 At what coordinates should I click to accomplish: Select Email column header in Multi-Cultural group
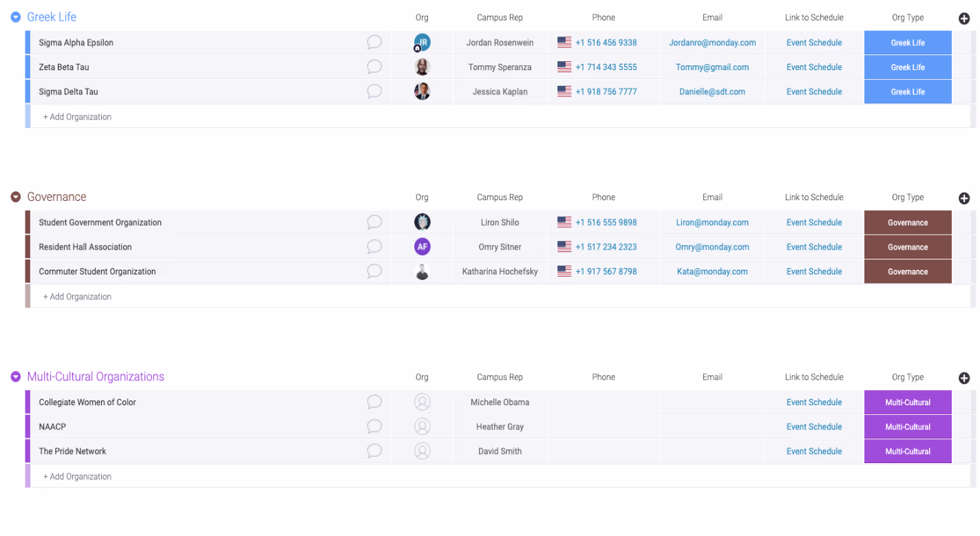click(712, 377)
